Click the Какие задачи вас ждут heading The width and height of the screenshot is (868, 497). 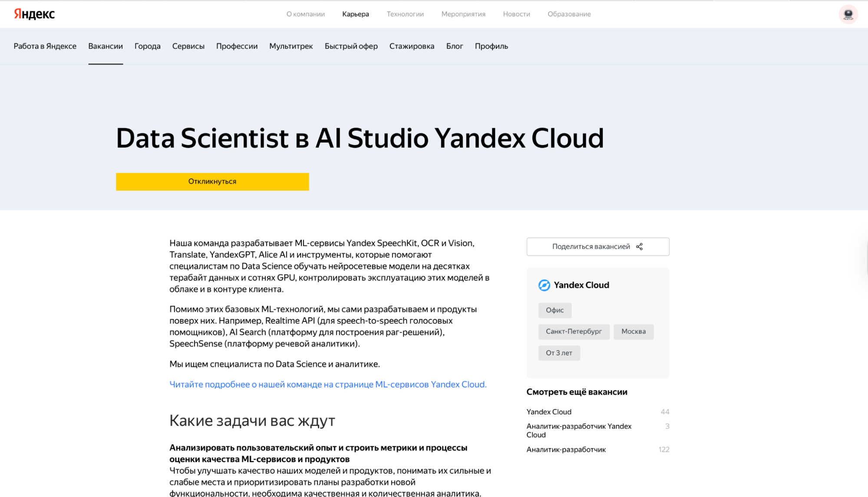pyautogui.click(x=252, y=421)
